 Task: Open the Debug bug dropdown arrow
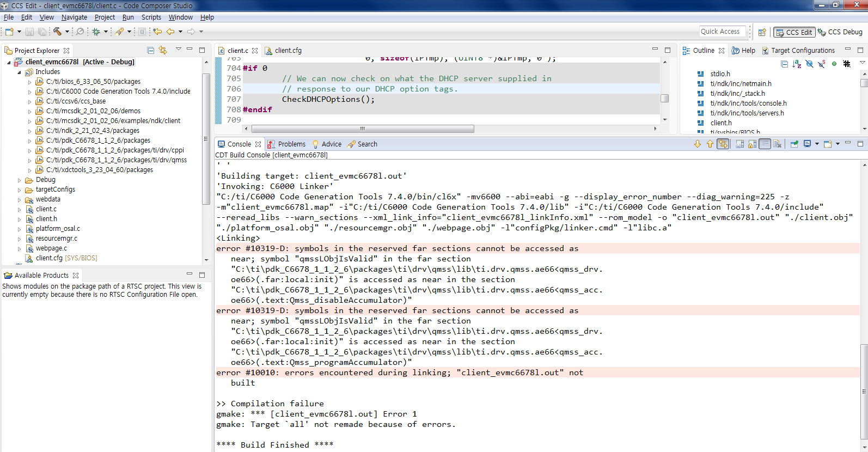click(106, 32)
